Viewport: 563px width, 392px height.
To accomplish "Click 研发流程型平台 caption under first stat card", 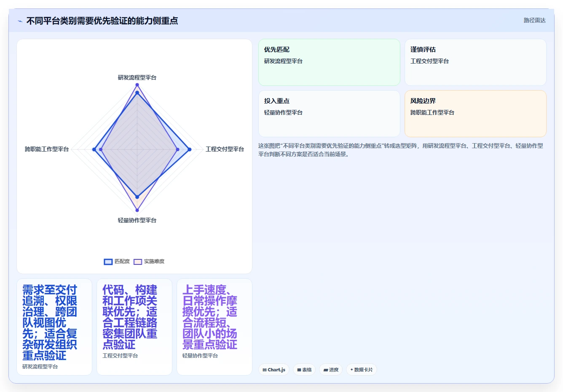I will (x=40, y=367).
